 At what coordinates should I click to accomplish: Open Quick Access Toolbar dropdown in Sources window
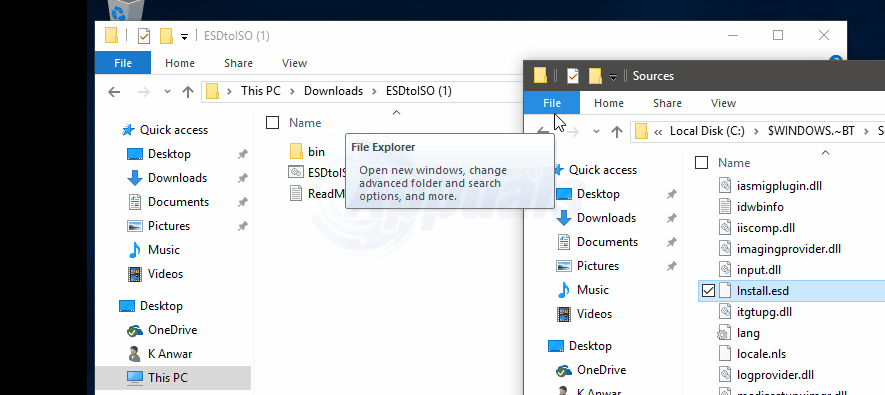613,77
